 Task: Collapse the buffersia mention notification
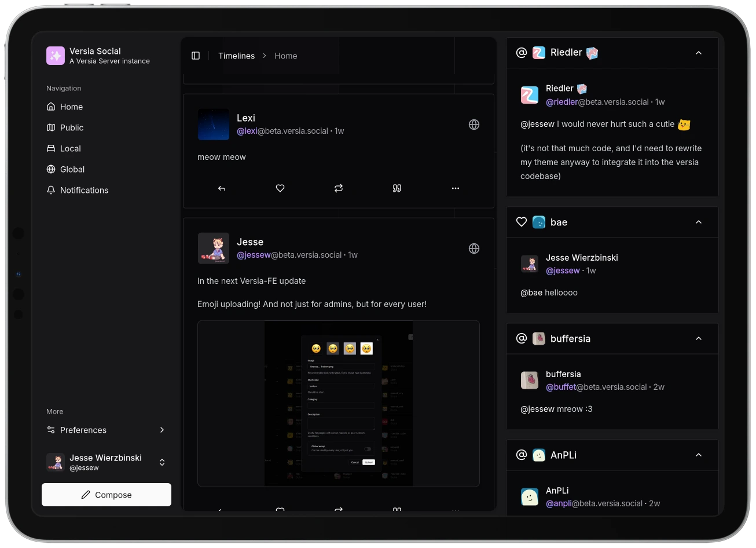[x=699, y=339]
